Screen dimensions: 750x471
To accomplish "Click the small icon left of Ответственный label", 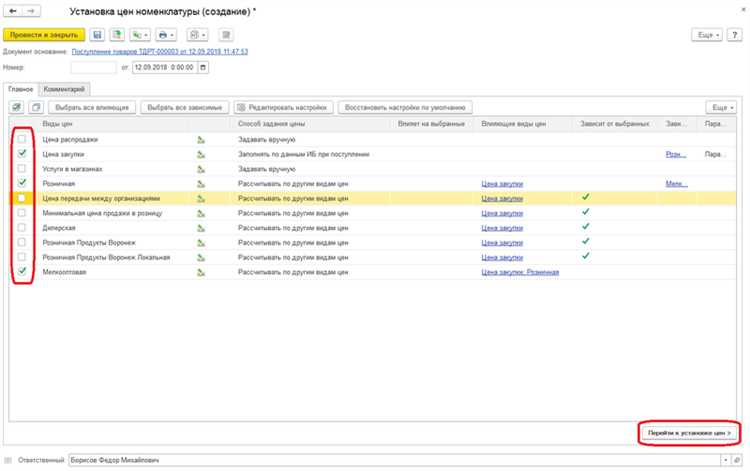I will click(x=8, y=460).
